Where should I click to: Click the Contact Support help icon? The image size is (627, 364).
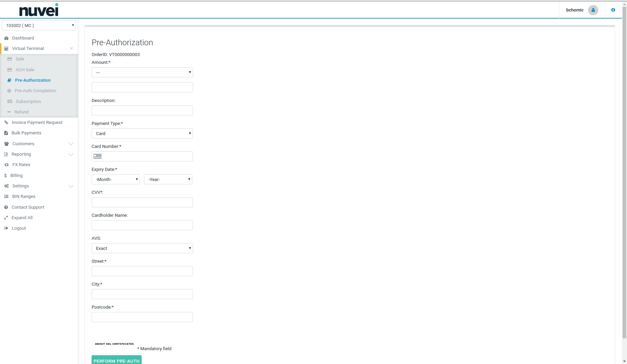[6, 207]
